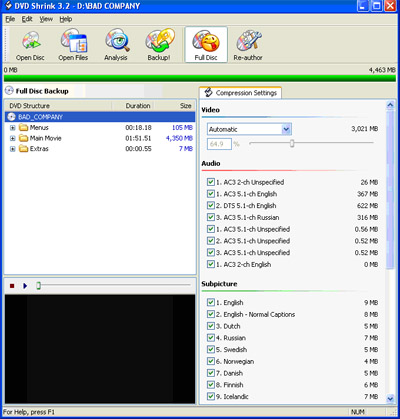Select the Compression Settings tab
400x419 pixels.
(x=241, y=93)
